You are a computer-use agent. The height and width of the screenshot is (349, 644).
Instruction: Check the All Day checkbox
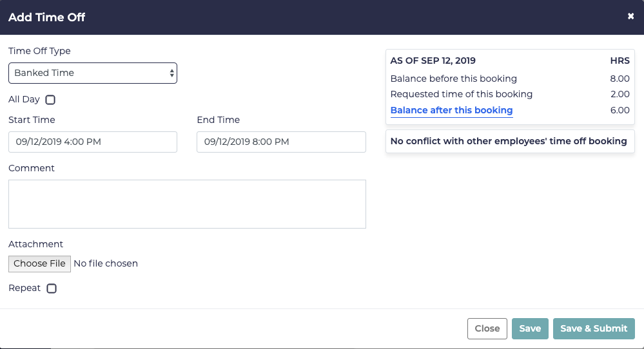coord(50,100)
